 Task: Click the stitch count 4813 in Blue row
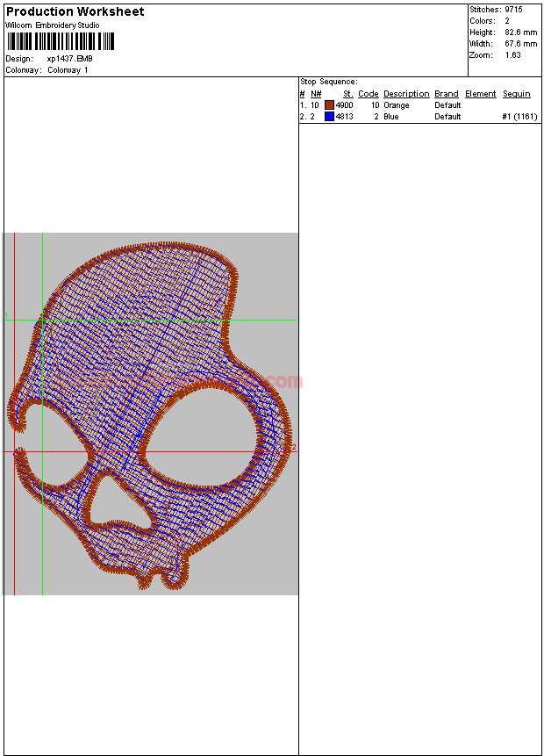[344, 116]
